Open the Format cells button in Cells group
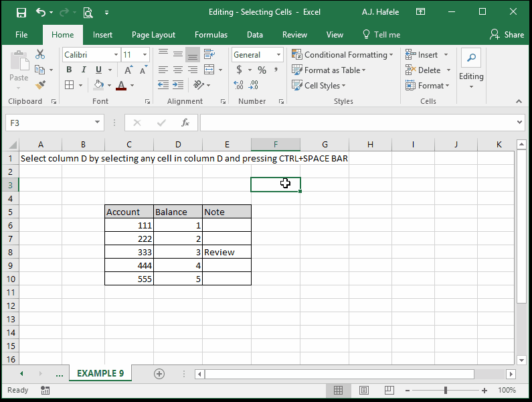The width and height of the screenshot is (532, 402). pyautogui.click(x=427, y=85)
